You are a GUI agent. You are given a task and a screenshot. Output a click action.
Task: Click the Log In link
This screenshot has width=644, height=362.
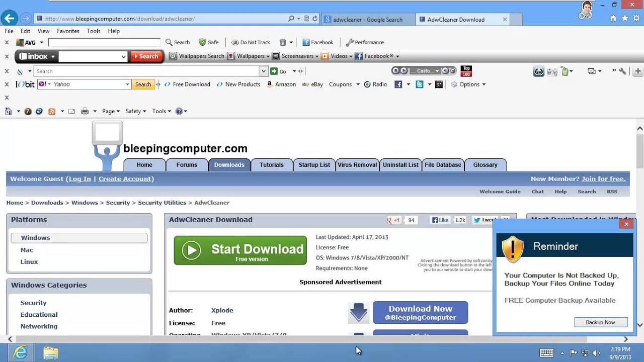[x=79, y=179]
